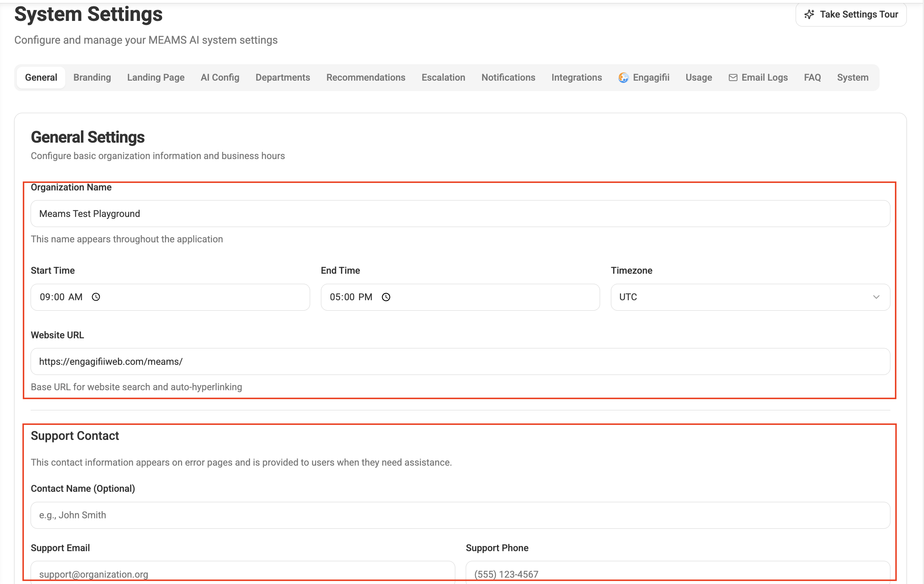This screenshot has height=584, width=924.
Task: Click the Take Settings Tour button
Action: point(851,15)
